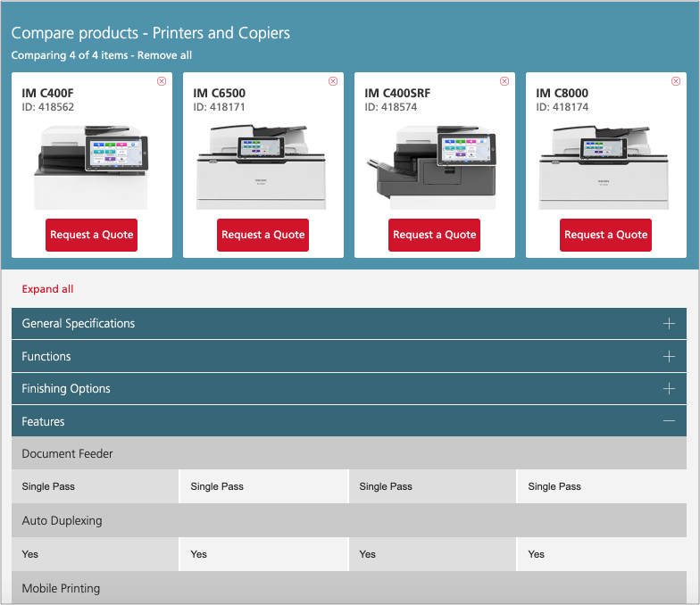Remove IM C8000 from comparison
700x605 pixels.
[676, 81]
